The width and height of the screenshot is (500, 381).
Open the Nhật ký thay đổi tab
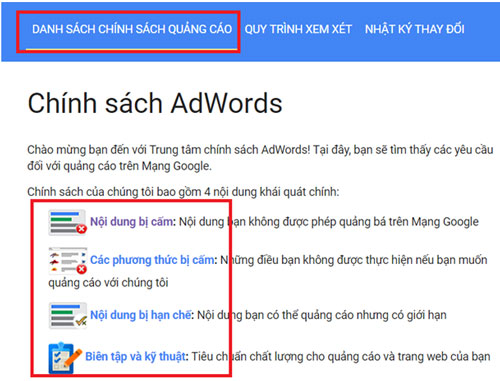pos(415,29)
